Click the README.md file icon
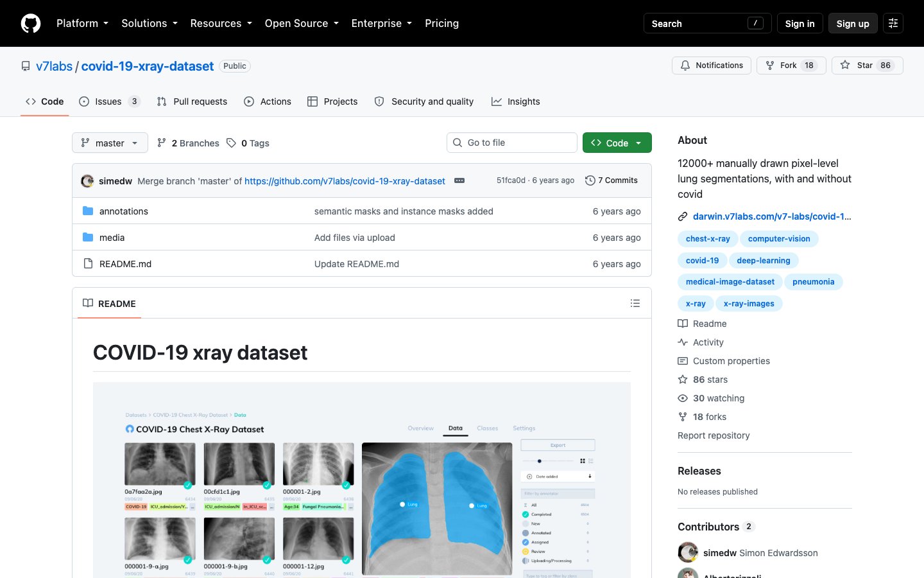The height and width of the screenshot is (578, 924). [x=88, y=263]
